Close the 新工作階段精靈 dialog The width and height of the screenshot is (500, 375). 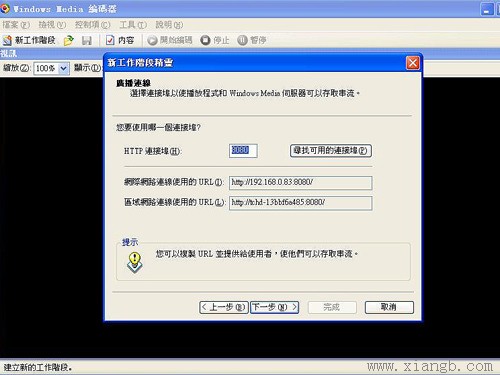point(413,63)
